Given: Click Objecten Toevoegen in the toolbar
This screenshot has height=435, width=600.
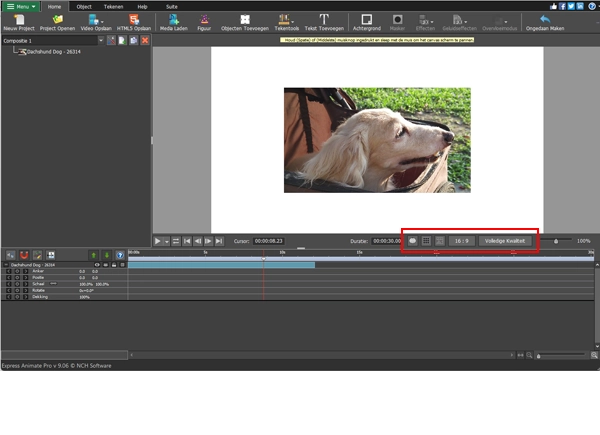Looking at the screenshot, I should tap(245, 23).
